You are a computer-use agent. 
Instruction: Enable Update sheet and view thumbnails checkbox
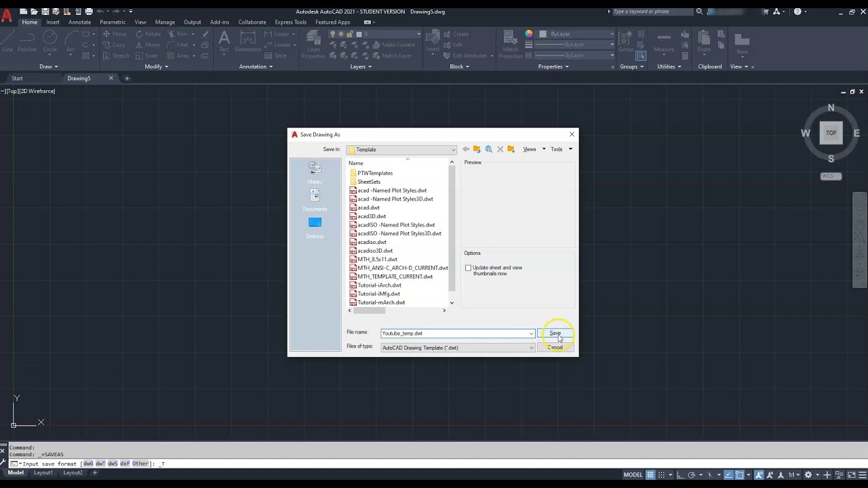point(468,268)
